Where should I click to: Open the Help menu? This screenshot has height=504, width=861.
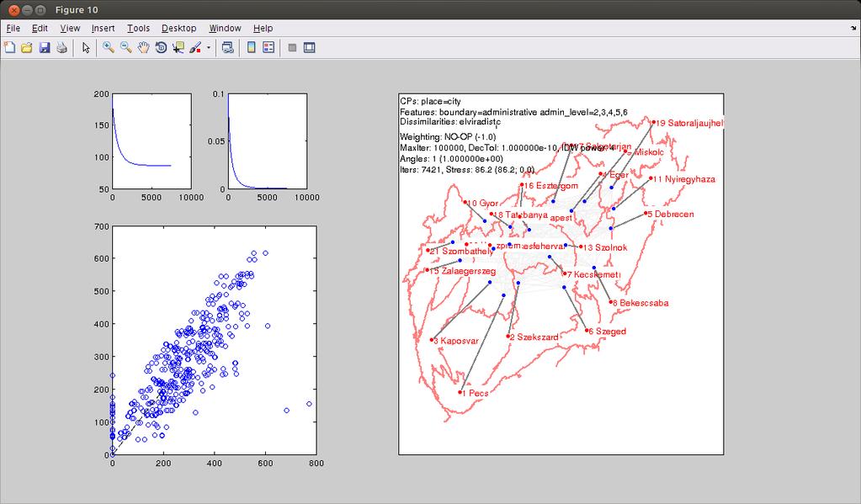(263, 28)
